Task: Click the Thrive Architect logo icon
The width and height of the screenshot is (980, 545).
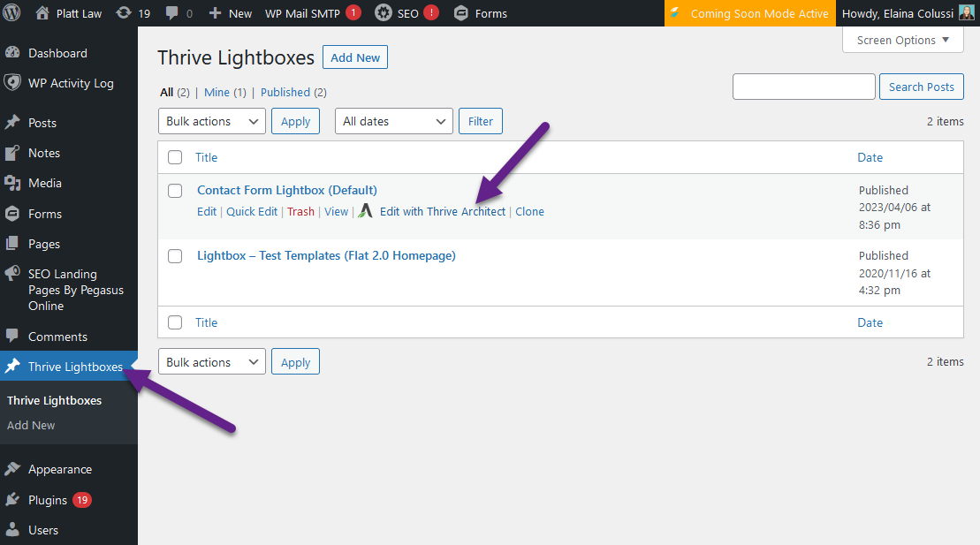Action: click(x=366, y=210)
